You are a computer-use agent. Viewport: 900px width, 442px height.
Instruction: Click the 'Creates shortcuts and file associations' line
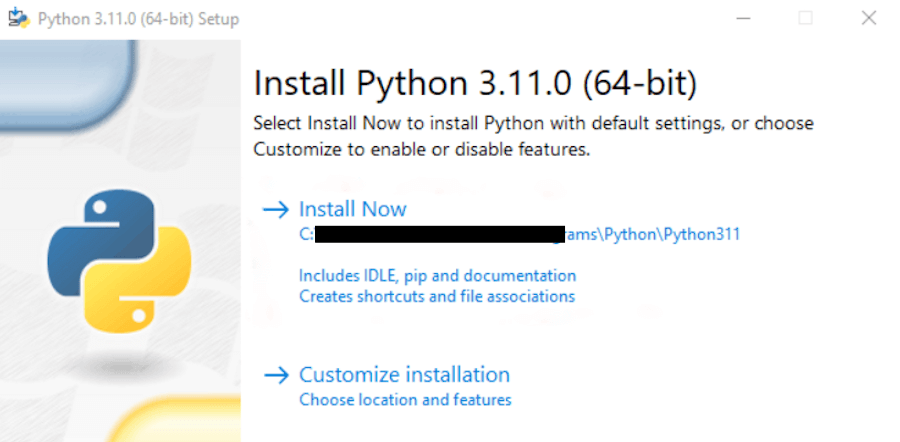[x=437, y=296]
